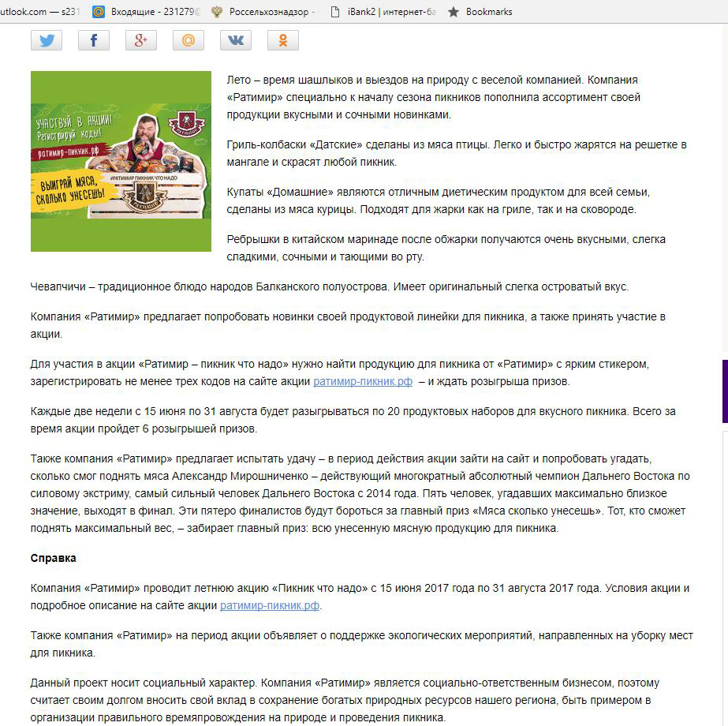This screenshot has height=726, width=728.
Task: Share the article on Facebook
Action: point(94,40)
